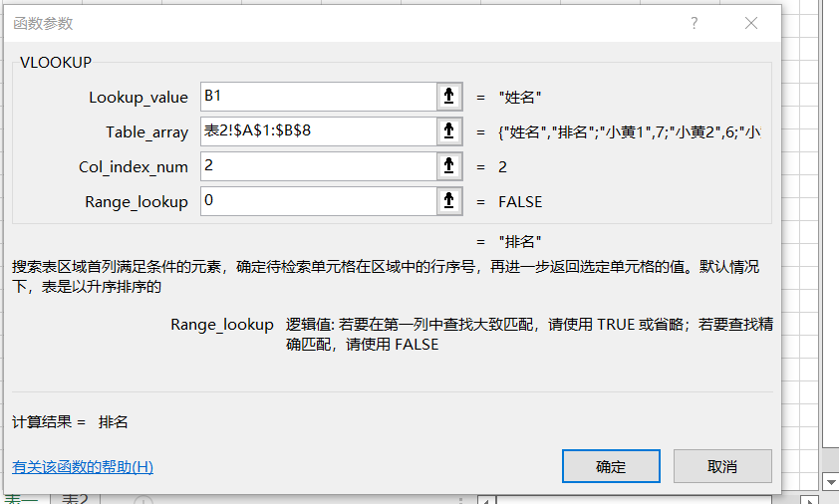
Task: Click the Col_index_num range selector arrow icon
Action: [x=449, y=166]
